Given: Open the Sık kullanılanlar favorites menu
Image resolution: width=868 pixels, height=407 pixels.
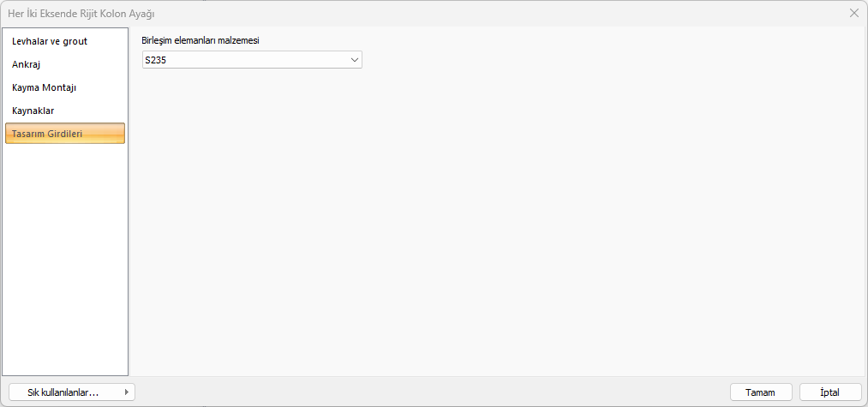Looking at the screenshot, I should [63, 392].
